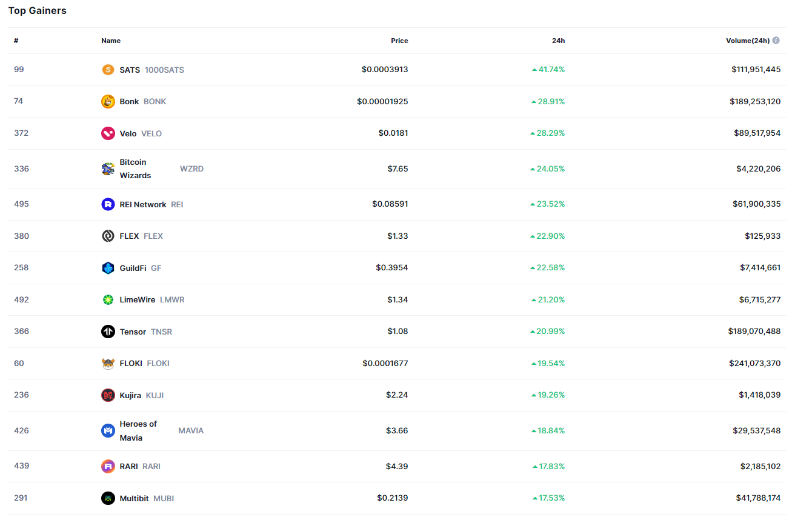Viewport: 812px width, 517px height.
Task: Open the REI Network coin link
Action: point(143,204)
